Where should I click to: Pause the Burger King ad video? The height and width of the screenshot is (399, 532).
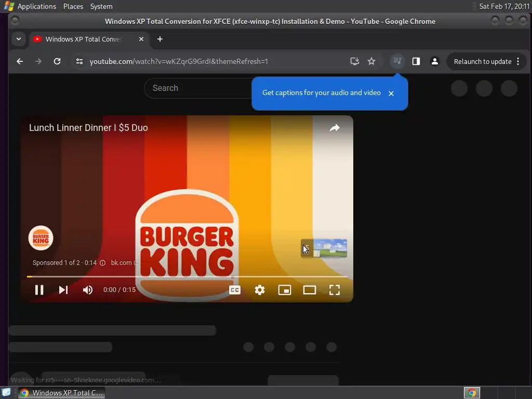[x=39, y=290]
